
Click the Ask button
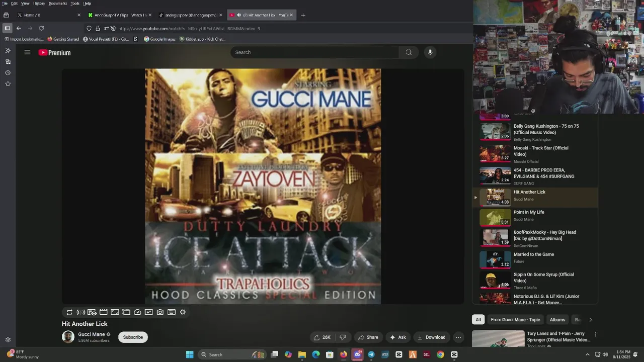click(397, 337)
